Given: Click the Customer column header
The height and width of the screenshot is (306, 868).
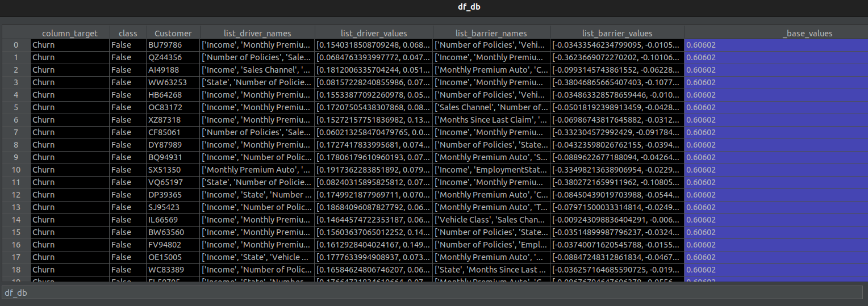Looking at the screenshot, I should 173,33.
